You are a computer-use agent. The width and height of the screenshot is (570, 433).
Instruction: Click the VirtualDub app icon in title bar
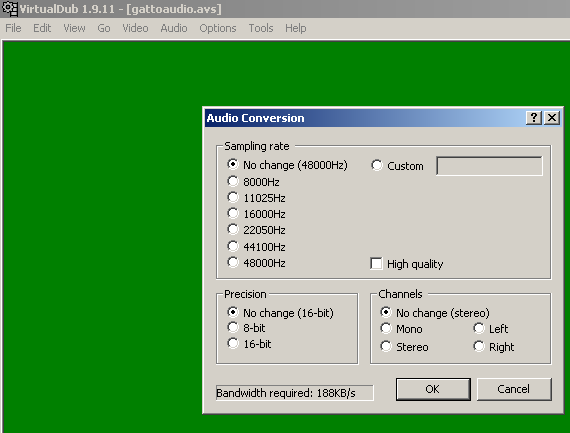[9, 8]
